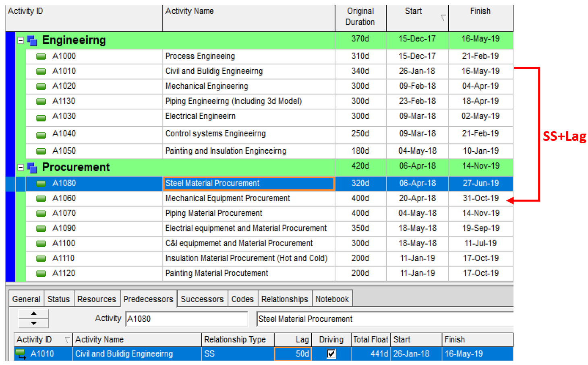Click the activity icon for A1130 Piping Engineeirng
Viewport: 588px width, 365px height.
(x=41, y=101)
